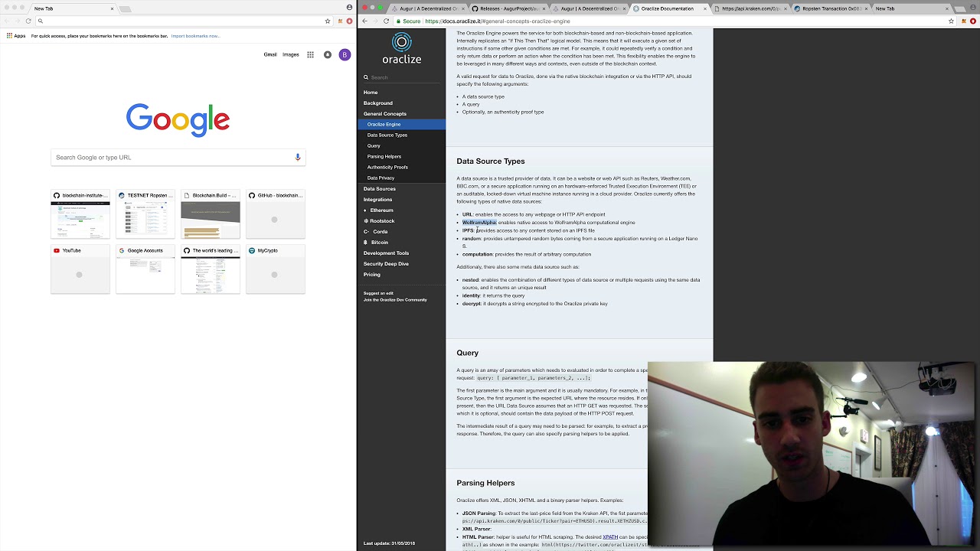Open the Apps shortcut in the bookmarks bar
Viewport: 980px width, 551px height.
point(16,36)
